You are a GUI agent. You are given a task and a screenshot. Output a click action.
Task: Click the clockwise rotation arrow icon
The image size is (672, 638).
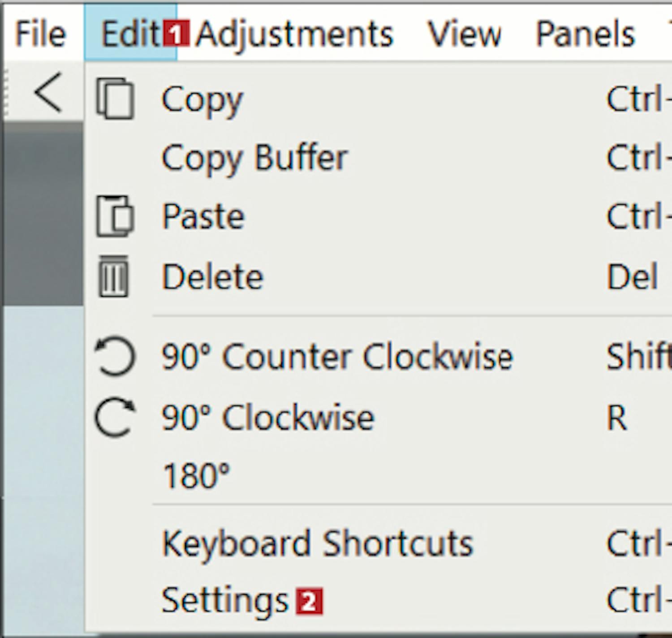(115, 417)
